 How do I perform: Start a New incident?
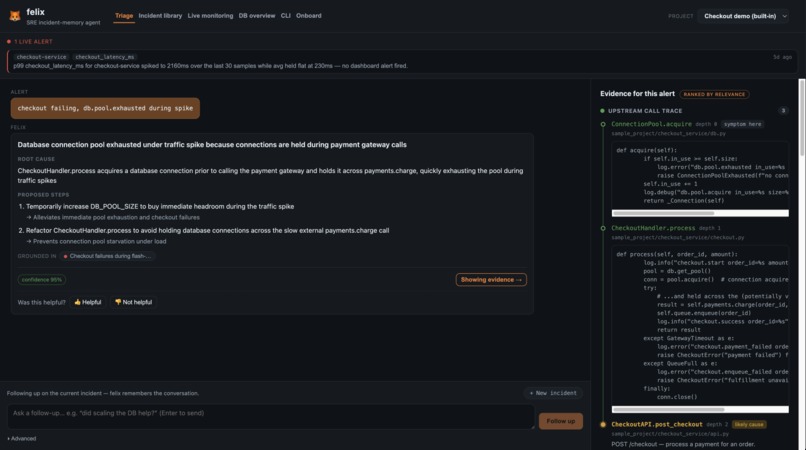pos(553,393)
